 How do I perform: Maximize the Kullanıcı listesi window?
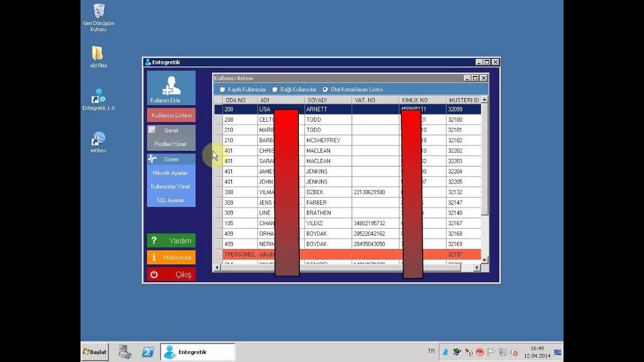tap(475, 78)
